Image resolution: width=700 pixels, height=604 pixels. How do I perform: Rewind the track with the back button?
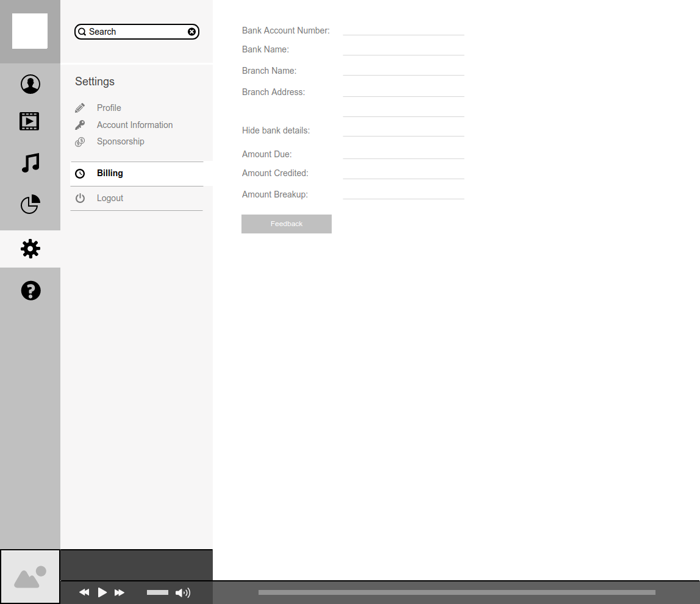point(84,592)
